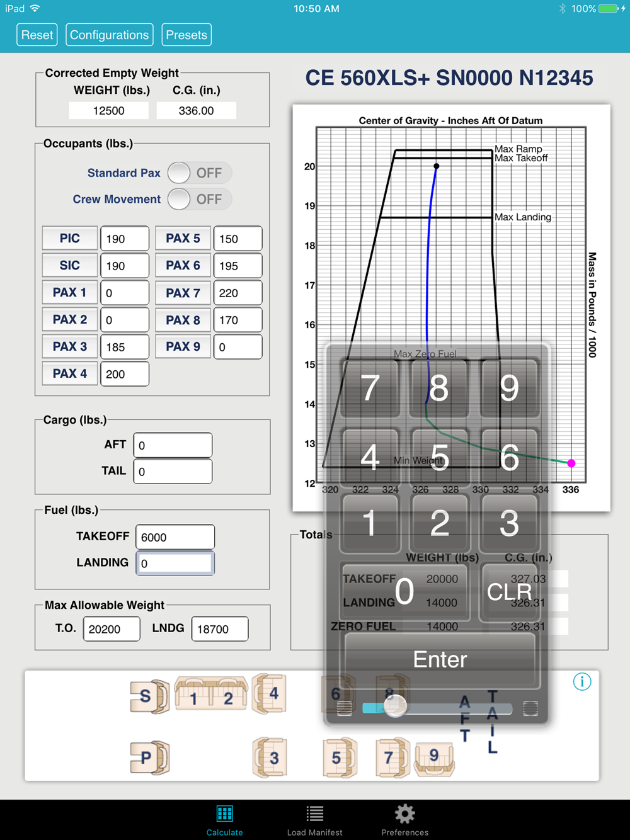The image size is (630, 840).
Task: Tap the Preferences gear icon
Action: point(404,814)
